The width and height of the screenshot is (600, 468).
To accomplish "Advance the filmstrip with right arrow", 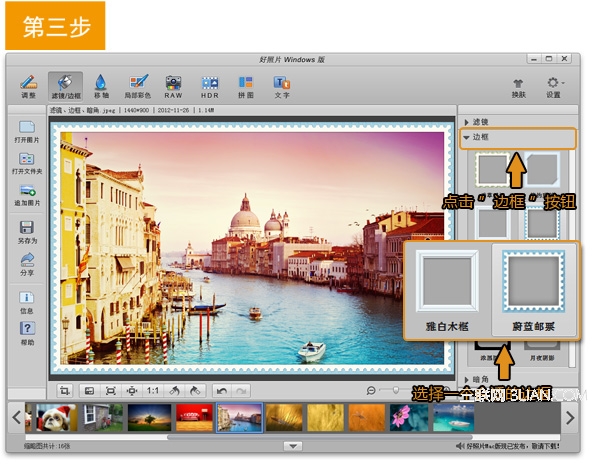I will pyautogui.click(x=570, y=417).
